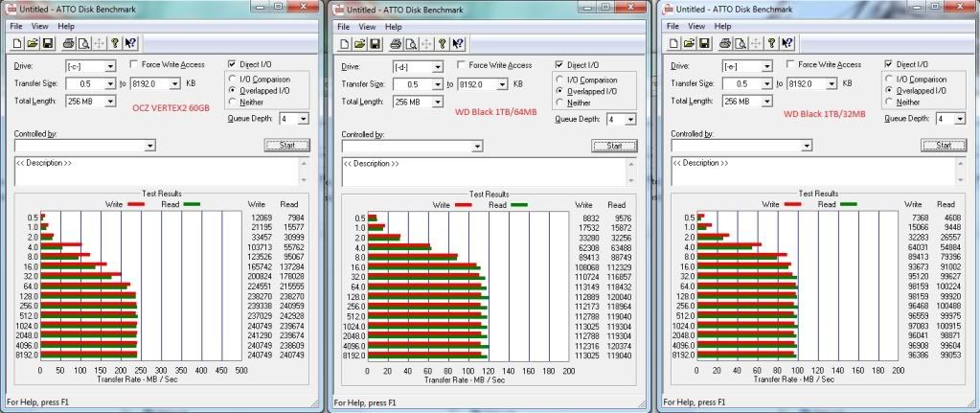Viewport: 980px width, 413px height.
Task: Expand Queue Depth dropdown in drive d window
Action: pyautogui.click(x=632, y=119)
